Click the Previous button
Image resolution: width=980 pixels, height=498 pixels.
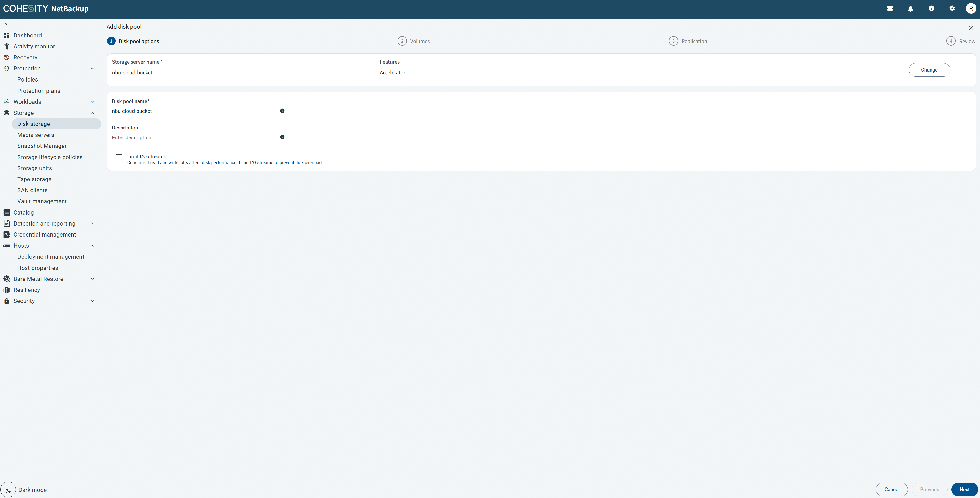coord(930,490)
